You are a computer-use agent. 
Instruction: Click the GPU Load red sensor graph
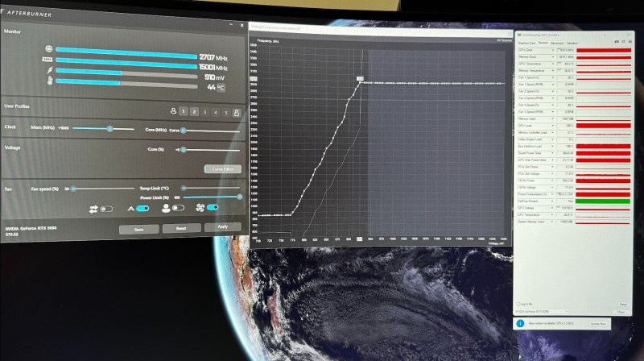(603, 126)
